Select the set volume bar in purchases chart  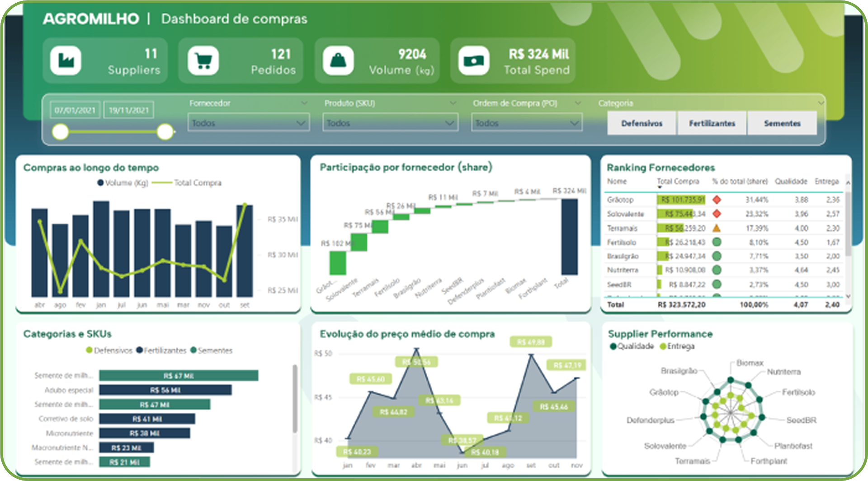[x=245, y=251]
